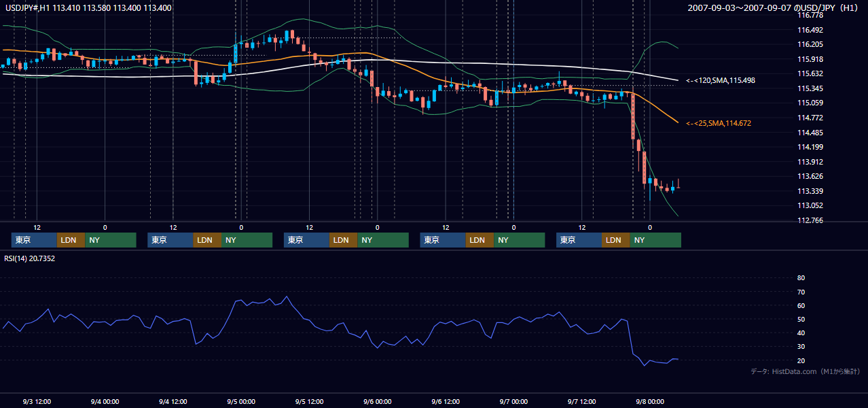Click price axis value 115.345

810,88
